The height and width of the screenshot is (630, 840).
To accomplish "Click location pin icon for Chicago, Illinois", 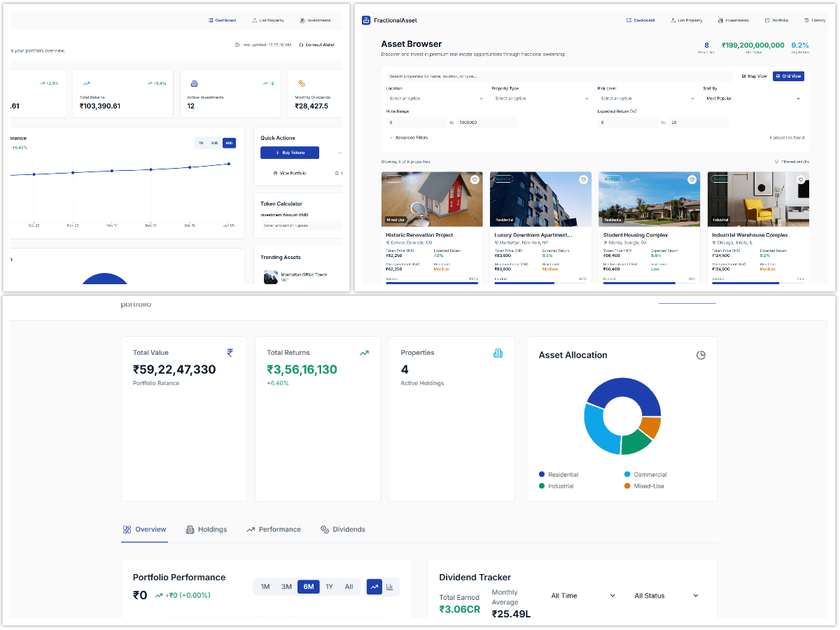I will 714,242.
